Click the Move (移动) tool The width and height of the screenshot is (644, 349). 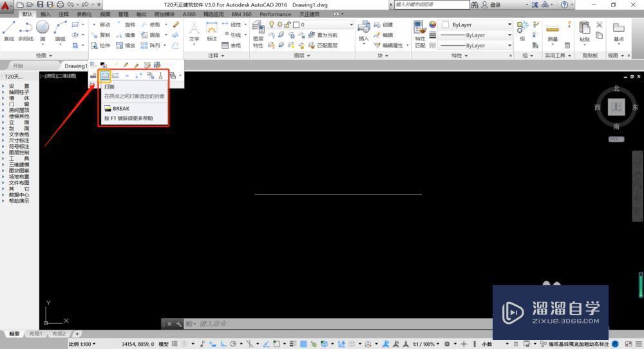(100, 24)
